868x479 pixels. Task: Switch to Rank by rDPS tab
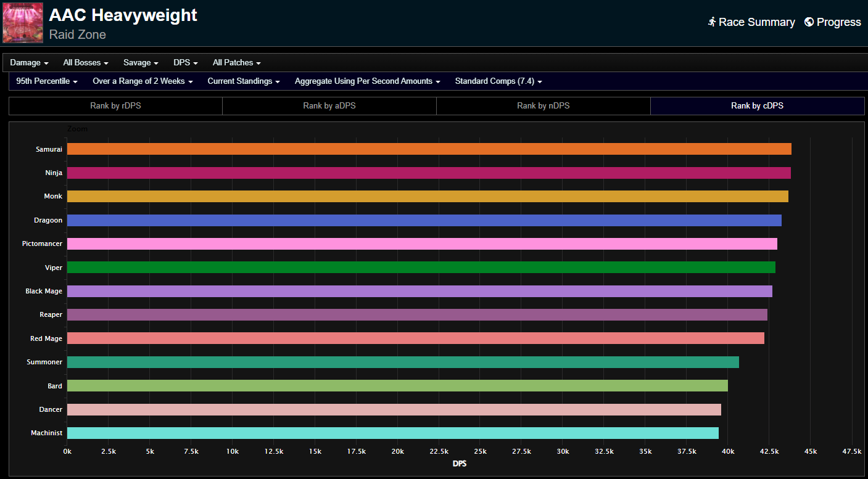[115, 106]
